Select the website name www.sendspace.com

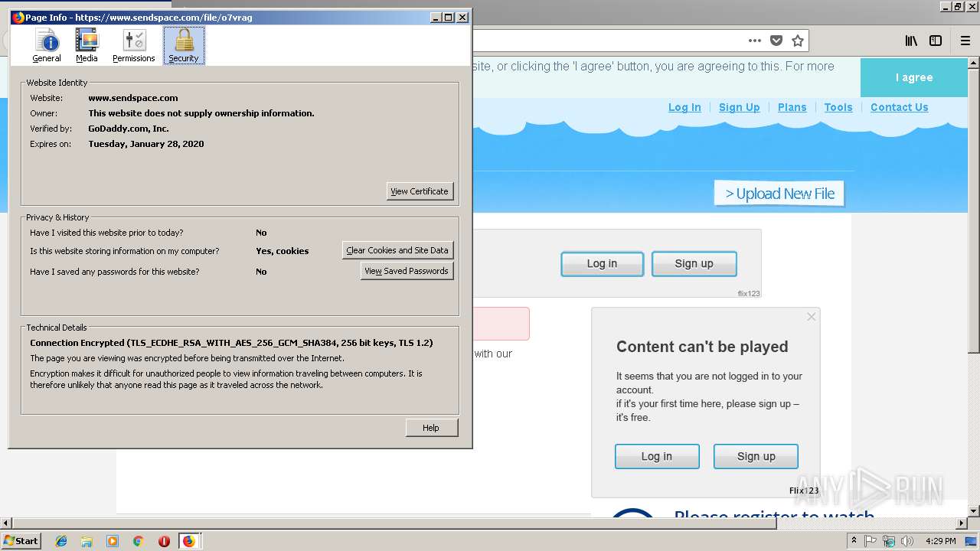133,98
